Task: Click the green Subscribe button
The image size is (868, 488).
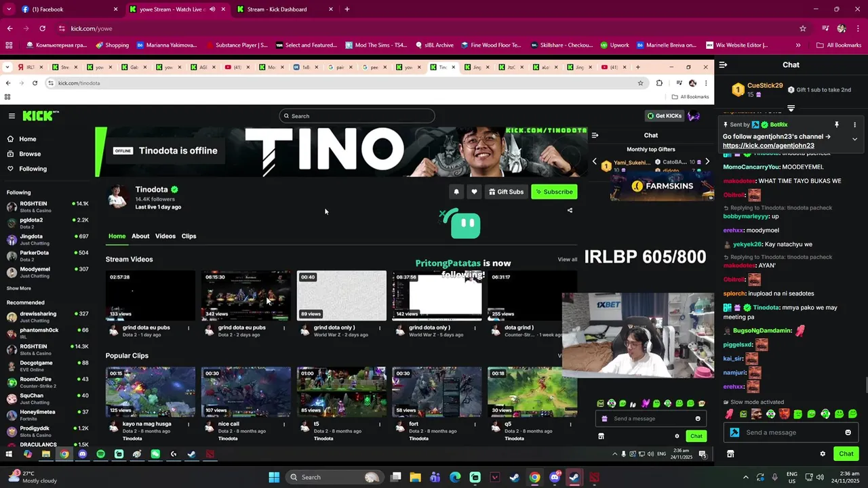Action: pos(554,192)
